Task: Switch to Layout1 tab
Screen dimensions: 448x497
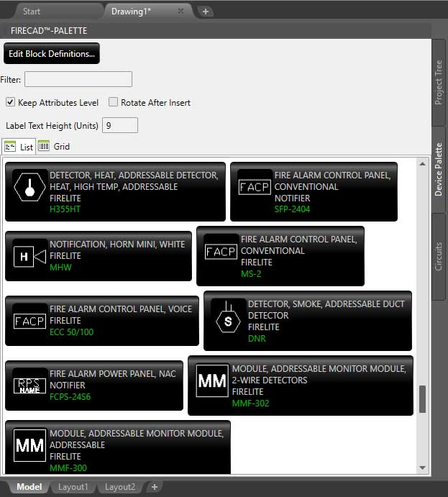Action: 73,487
